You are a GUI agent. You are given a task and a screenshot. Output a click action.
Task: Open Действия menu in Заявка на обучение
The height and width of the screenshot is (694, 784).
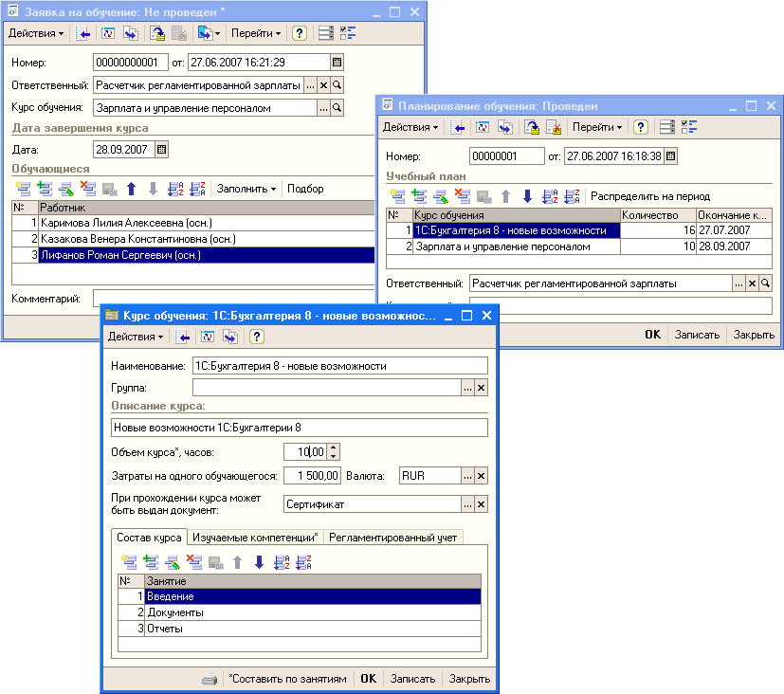[36, 33]
